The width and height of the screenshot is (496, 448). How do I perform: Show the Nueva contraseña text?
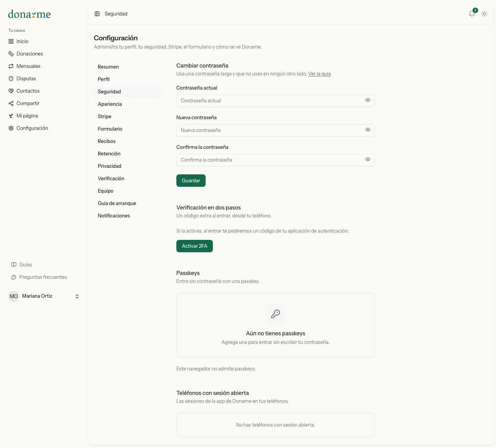point(368,130)
